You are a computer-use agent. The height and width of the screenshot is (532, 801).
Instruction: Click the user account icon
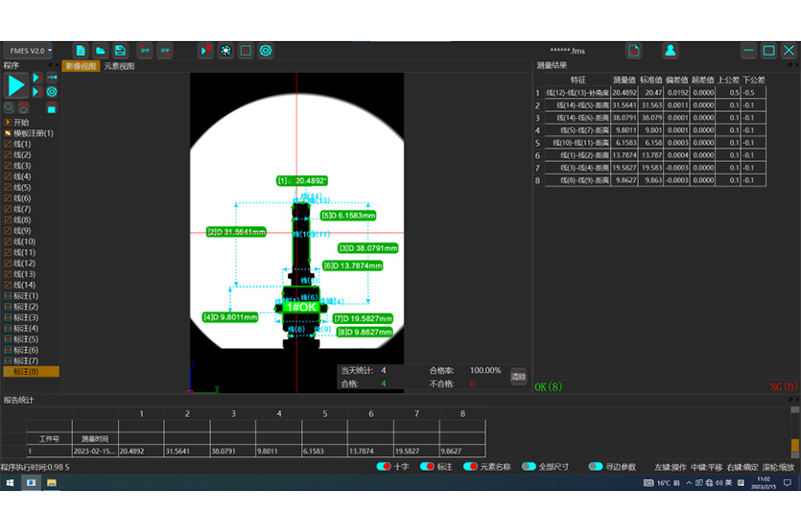[671, 51]
